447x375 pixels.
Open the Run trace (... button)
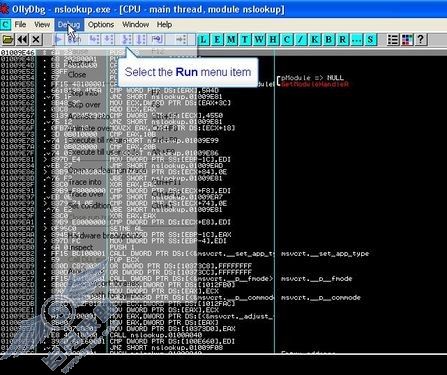click(356, 40)
